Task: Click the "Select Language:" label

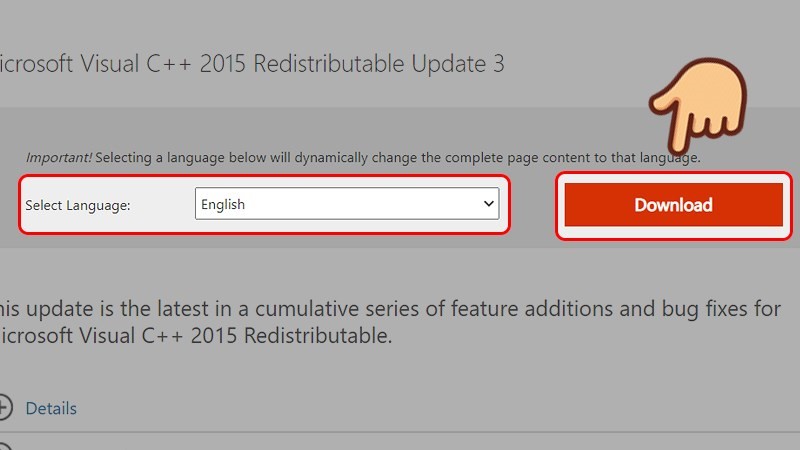Action: 78,205
